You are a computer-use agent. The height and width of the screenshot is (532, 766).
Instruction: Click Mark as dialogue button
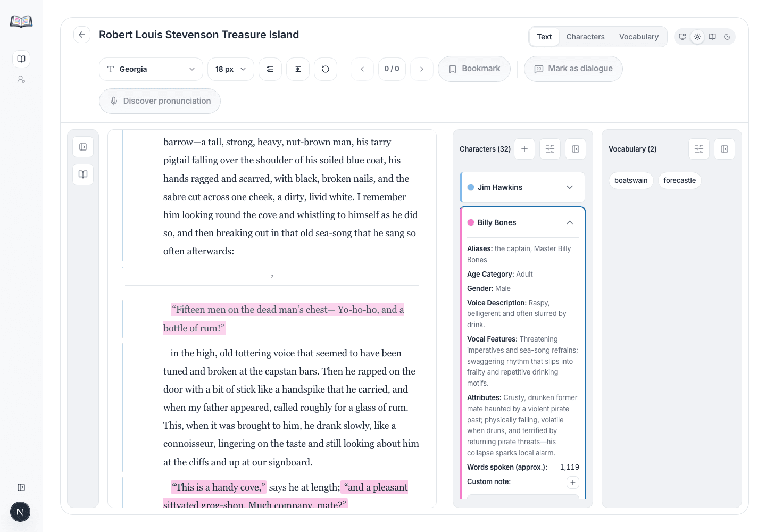[573, 69]
